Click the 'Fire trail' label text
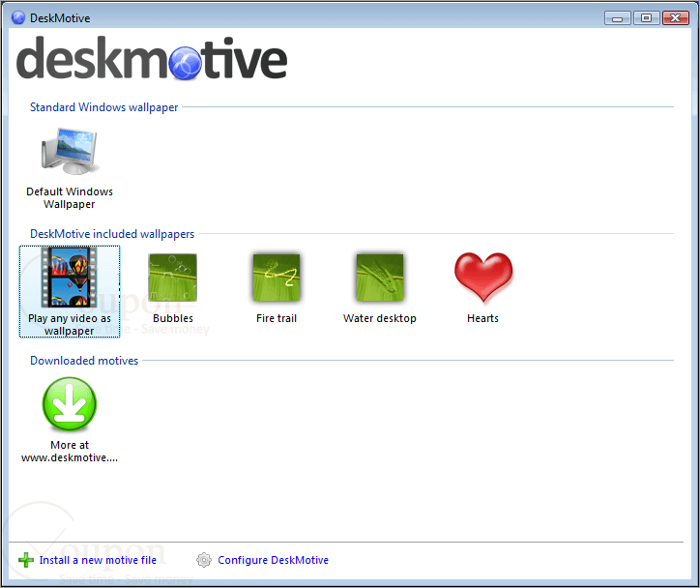 (x=277, y=318)
